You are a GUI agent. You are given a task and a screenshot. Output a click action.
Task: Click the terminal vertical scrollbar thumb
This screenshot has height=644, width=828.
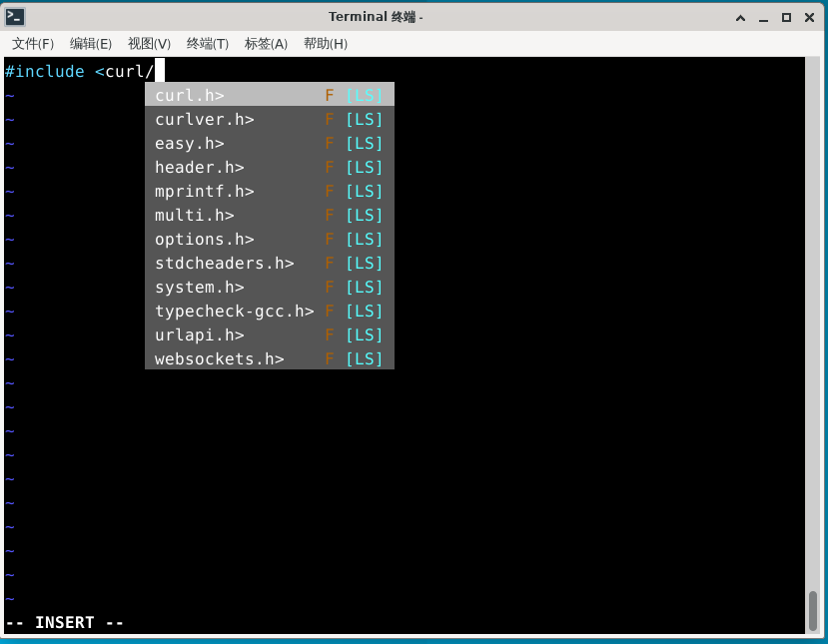[813, 611]
